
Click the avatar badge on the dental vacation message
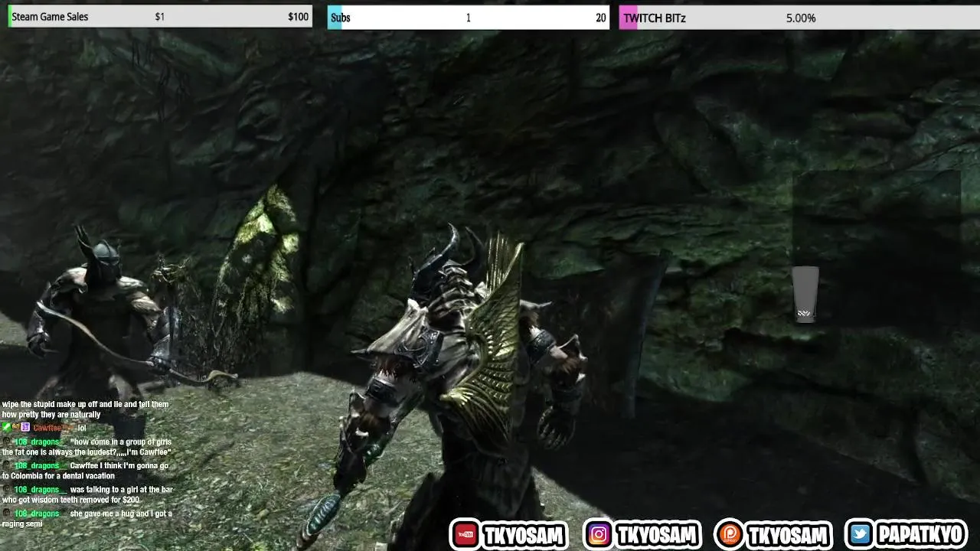tap(7, 466)
